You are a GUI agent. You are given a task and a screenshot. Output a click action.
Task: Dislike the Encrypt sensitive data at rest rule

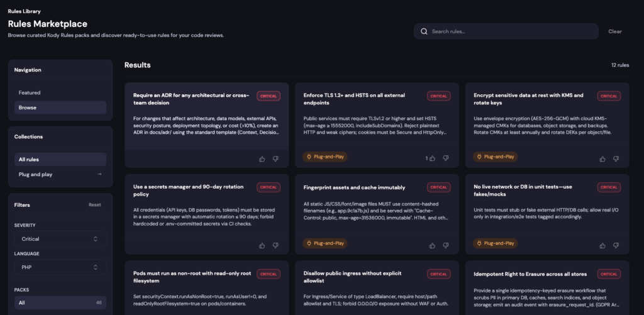click(x=616, y=159)
